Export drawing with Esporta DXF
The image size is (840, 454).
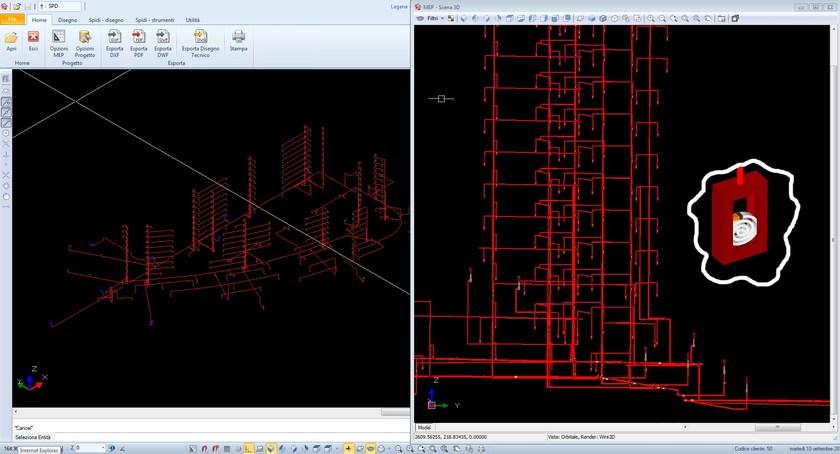114,37
